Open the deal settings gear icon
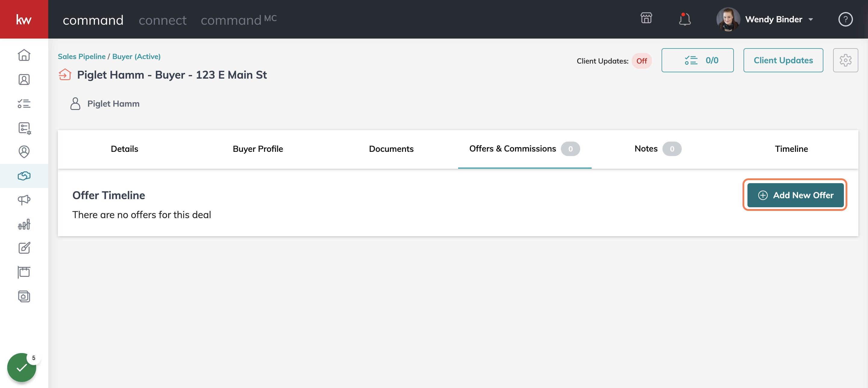The width and height of the screenshot is (868, 388). coord(845,60)
